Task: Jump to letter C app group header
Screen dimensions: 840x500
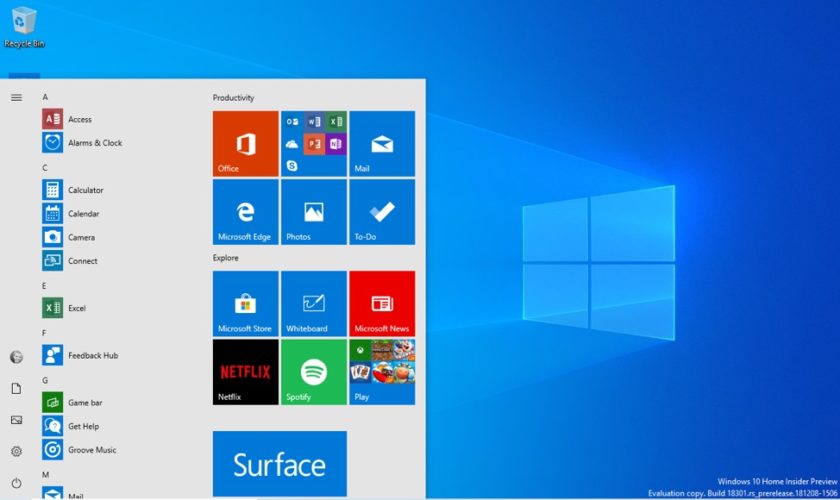Action: pos(45,167)
